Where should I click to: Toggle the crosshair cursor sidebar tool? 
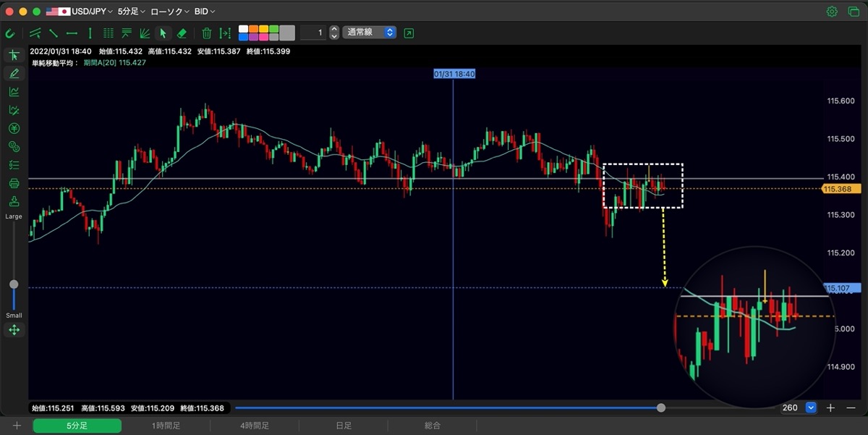tap(14, 56)
